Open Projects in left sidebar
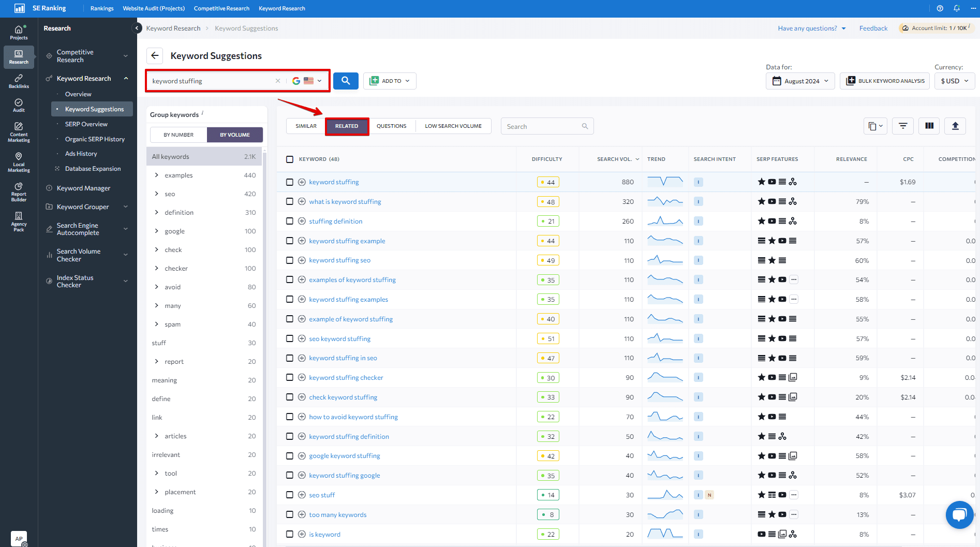The image size is (980, 547). (x=19, y=32)
